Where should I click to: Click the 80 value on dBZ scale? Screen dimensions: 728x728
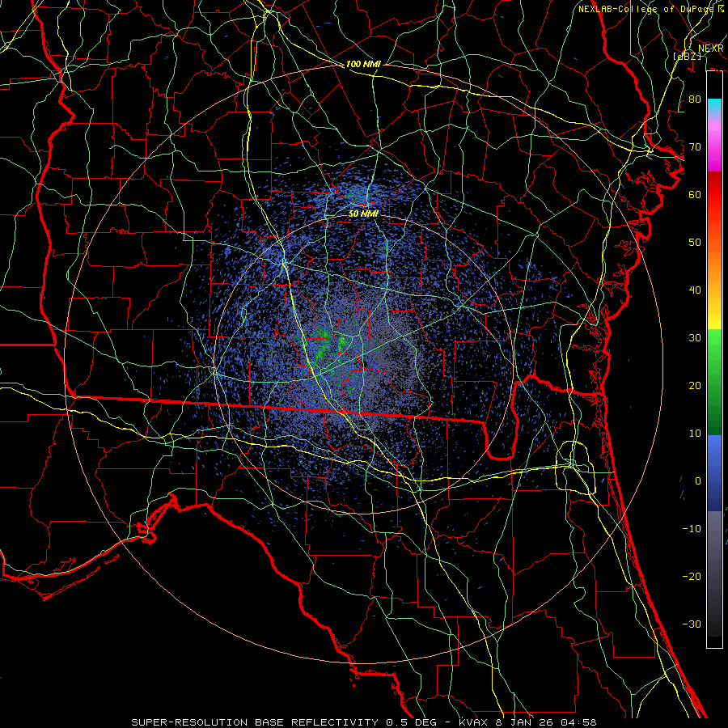[x=695, y=99]
